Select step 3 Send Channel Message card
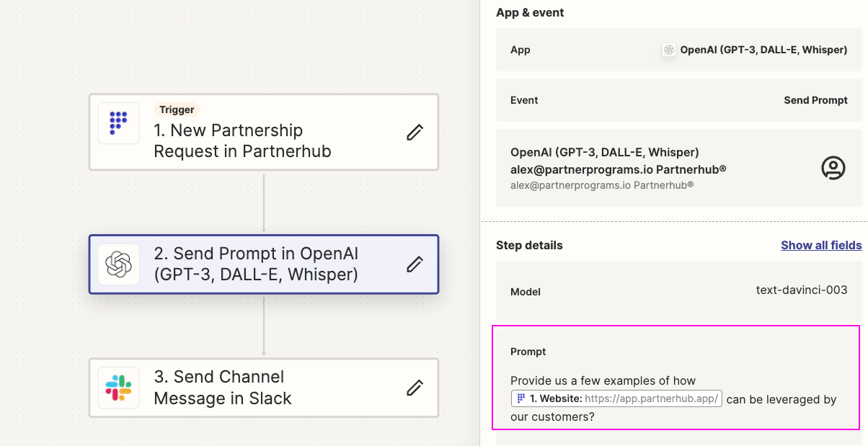This screenshot has width=868, height=446. (x=264, y=388)
